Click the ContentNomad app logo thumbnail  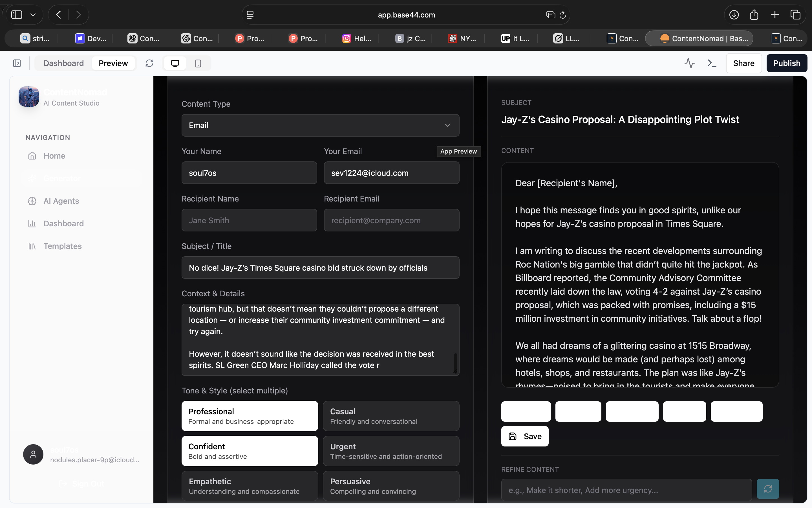pos(28,97)
